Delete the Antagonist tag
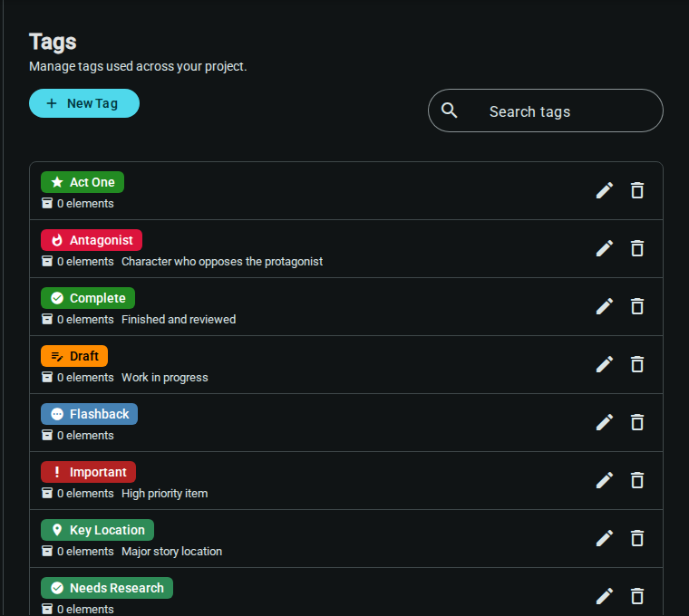This screenshot has width=689, height=616. 637,248
